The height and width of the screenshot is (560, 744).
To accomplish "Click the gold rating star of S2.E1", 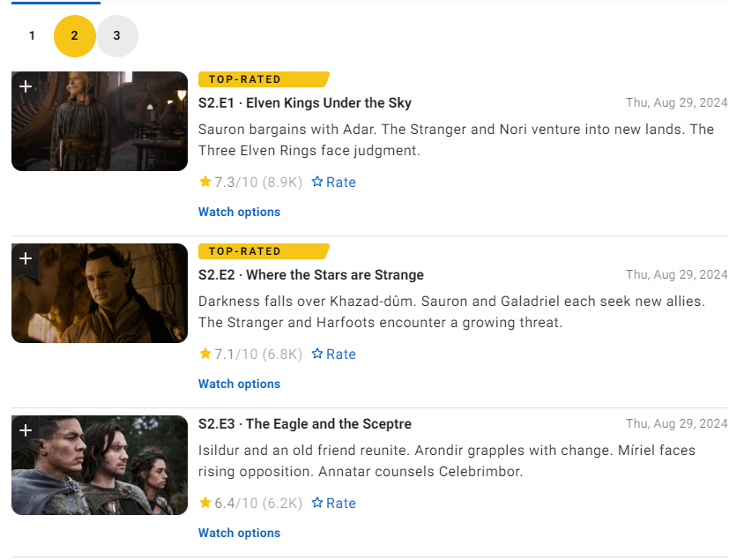I will pyautogui.click(x=205, y=182).
